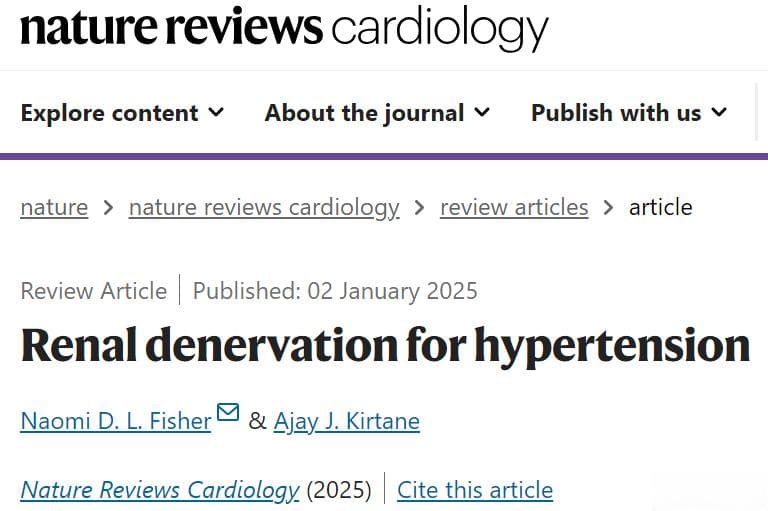Click the breadcrumb separator arrow after nature

[109, 208]
